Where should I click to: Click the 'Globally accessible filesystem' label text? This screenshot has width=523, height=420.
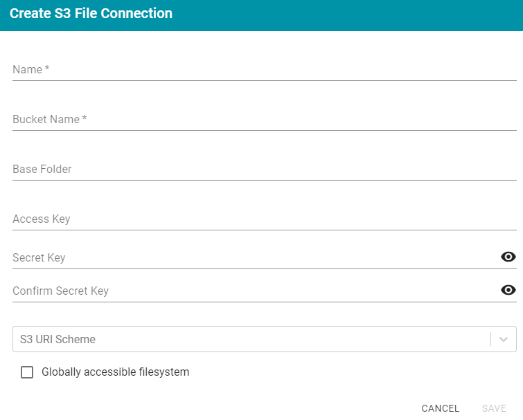point(116,372)
